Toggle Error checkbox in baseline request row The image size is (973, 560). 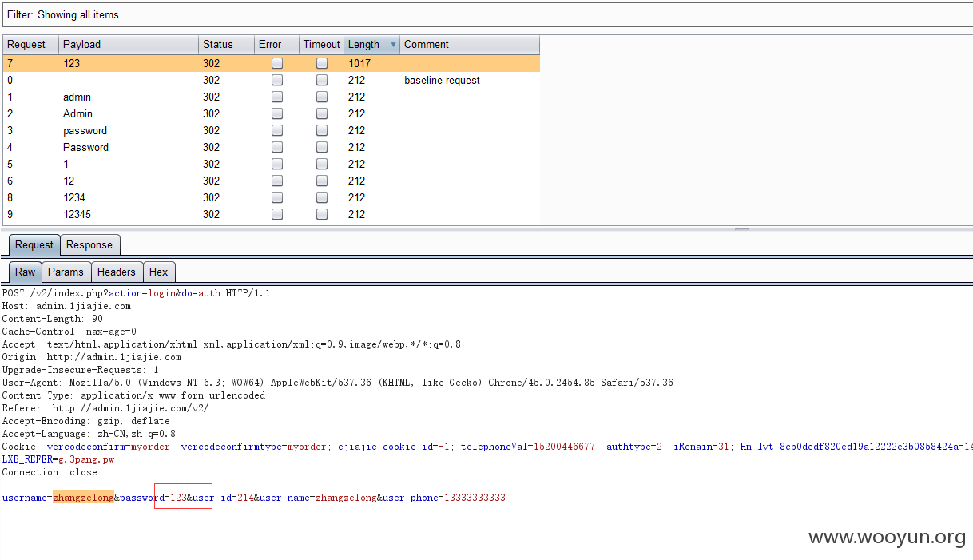[277, 80]
